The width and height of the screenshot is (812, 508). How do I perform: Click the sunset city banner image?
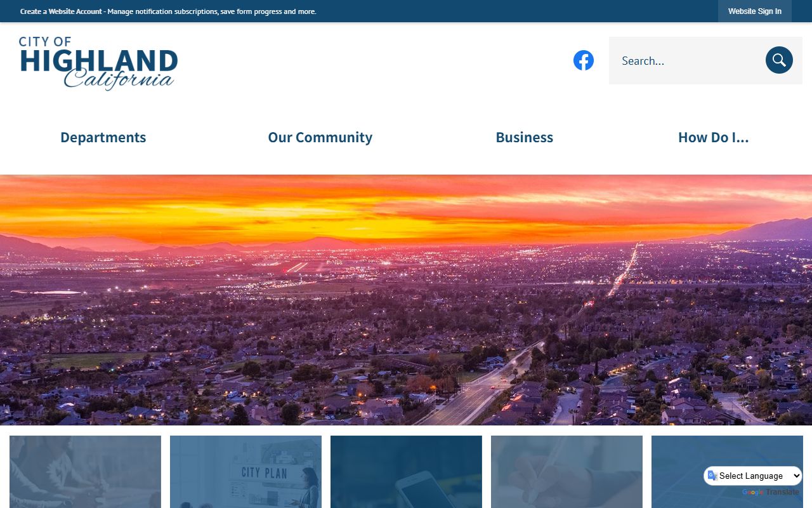(x=406, y=300)
